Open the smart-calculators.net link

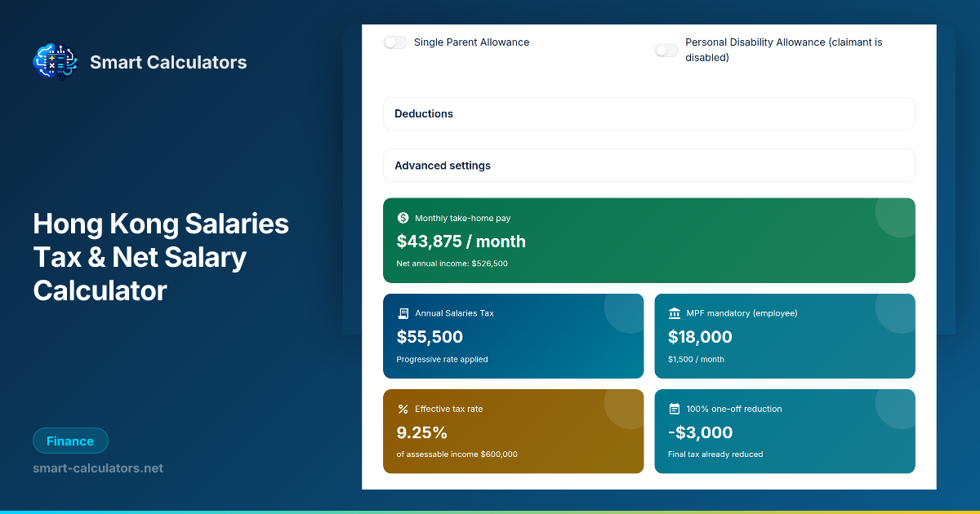98,468
